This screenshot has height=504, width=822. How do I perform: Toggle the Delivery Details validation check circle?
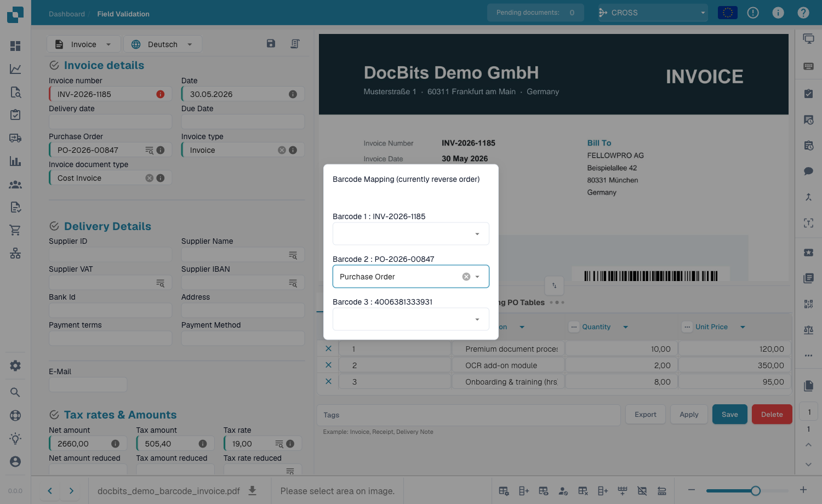pos(54,226)
